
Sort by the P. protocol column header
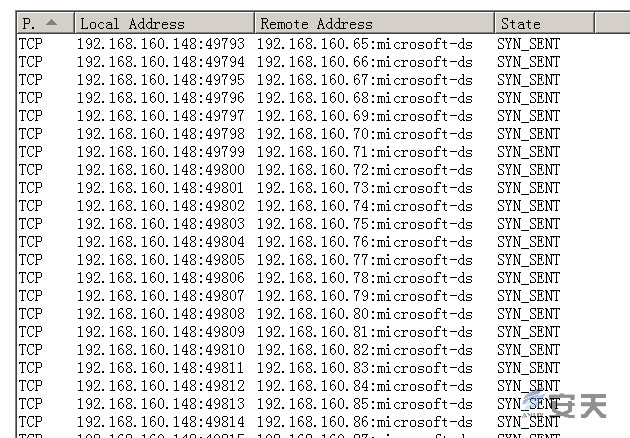pyautogui.click(x=45, y=23)
